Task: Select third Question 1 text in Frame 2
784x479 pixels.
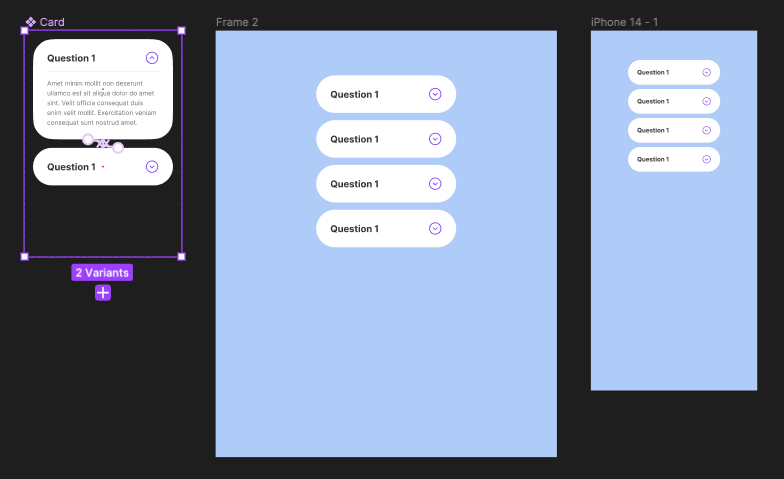Action: 354,184
